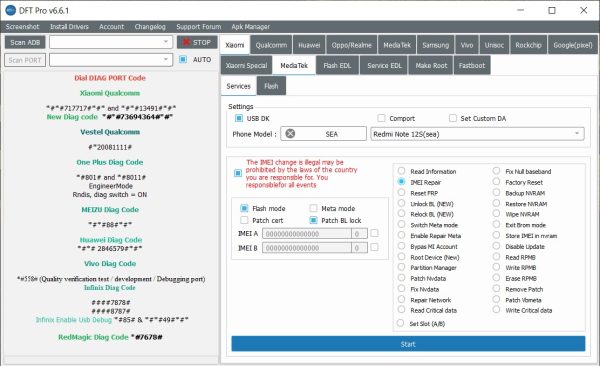Viewport: 600px width, 366px height.
Task: Select the Unlock BL (NEW) option
Action: coord(401,203)
